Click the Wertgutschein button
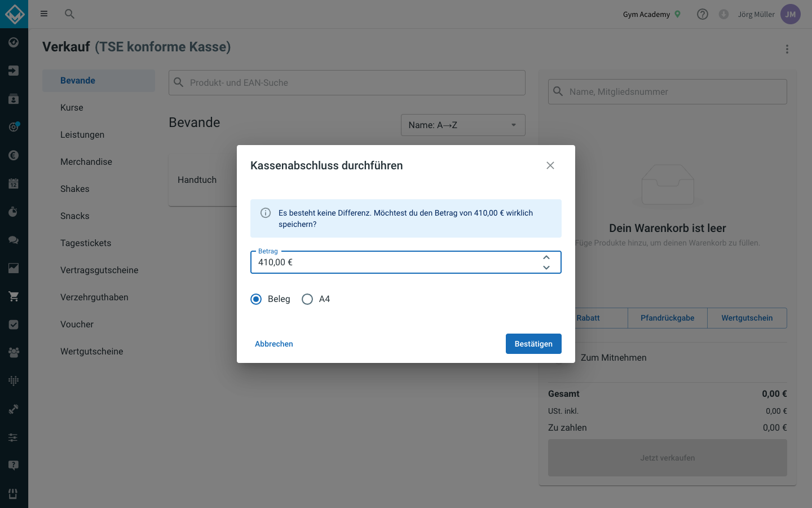This screenshot has width=812, height=508. (x=747, y=318)
